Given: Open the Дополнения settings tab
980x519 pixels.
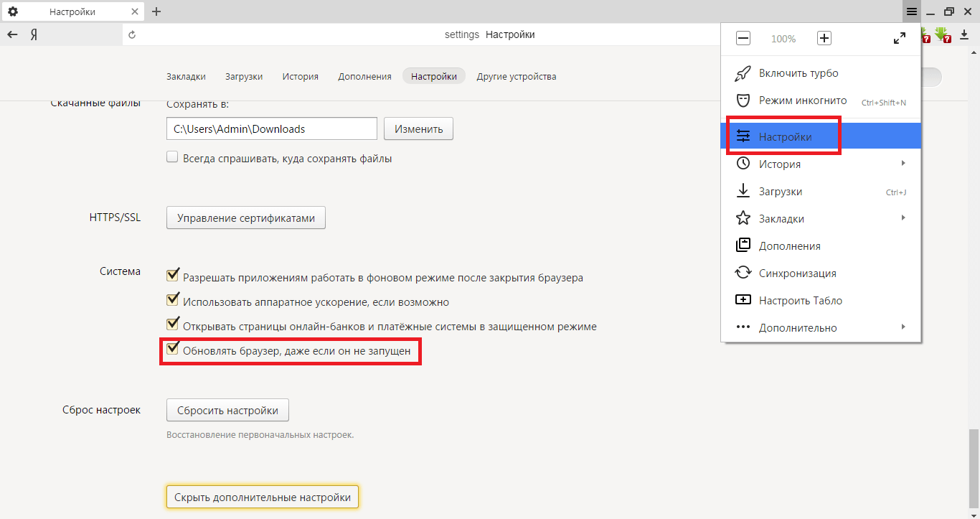Looking at the screenshot, I should pyautogui.click(x=364, y=76).
